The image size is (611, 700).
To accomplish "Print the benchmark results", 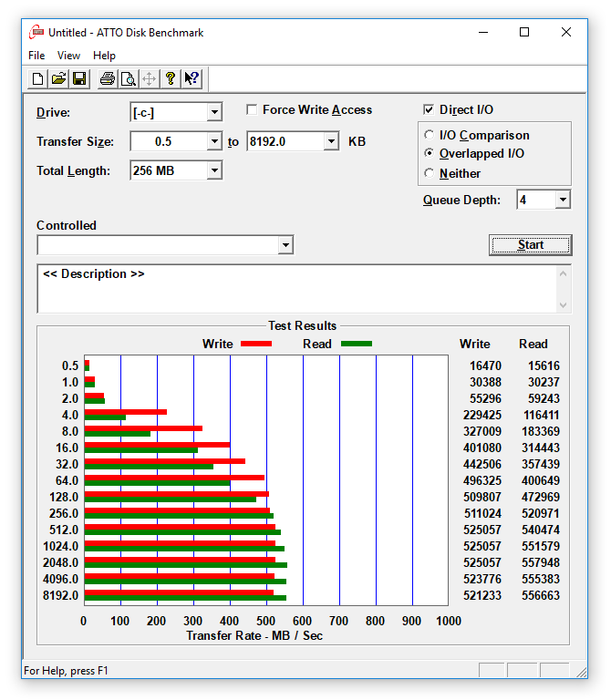I will point(108,78).
